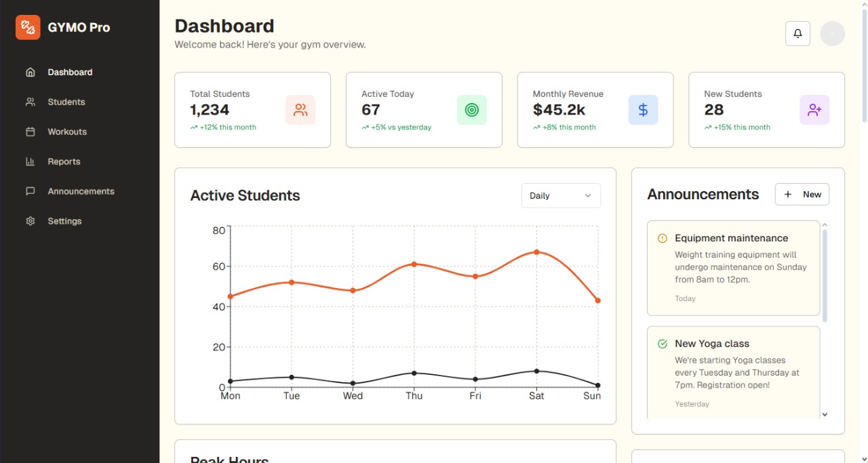This screenshot has width=868, height=463.
Task: Click the Dashboard page heading
Action: click(x=224, y=26)
